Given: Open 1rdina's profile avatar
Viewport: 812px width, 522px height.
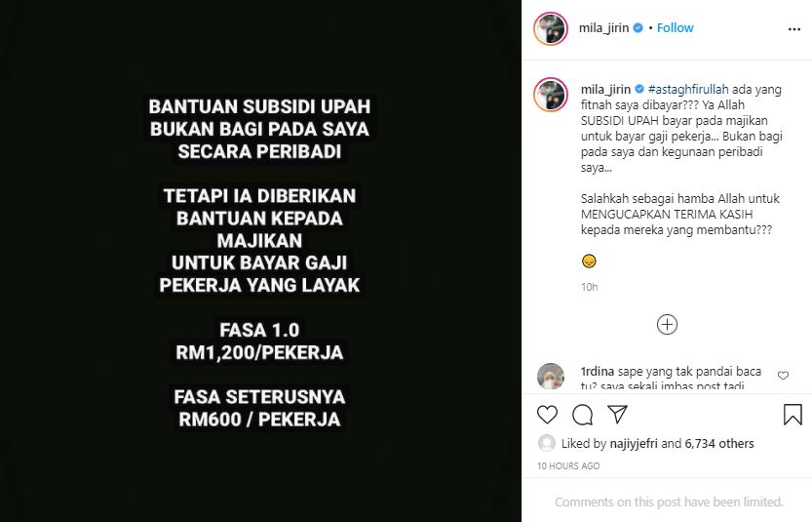Looking at the screenshot, I should click(x=551, y=376).
